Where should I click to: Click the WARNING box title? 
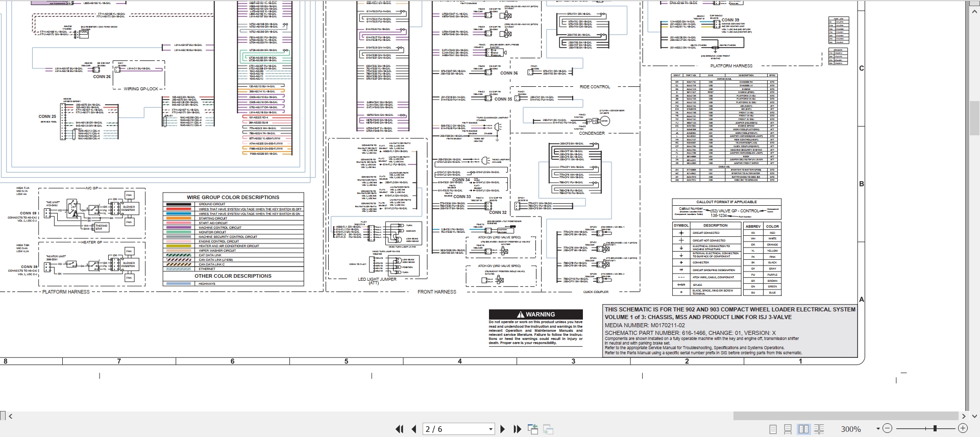click(x=535, y=314)
